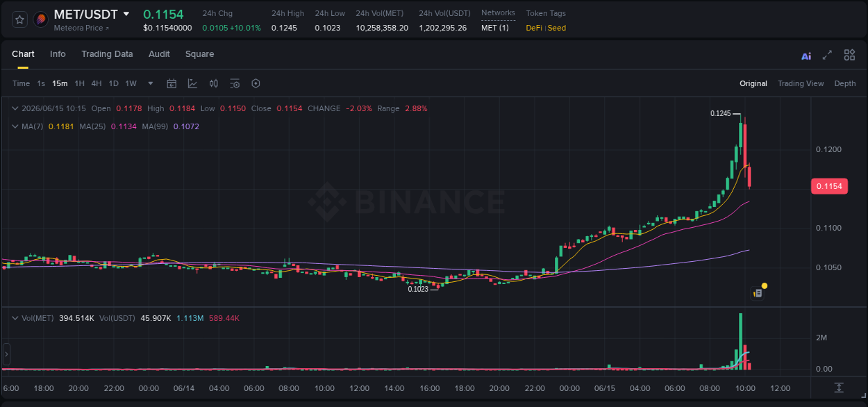The height and width of the screenshot is (407, 868).
Task: Open the Audit tab
Action: pos(159,54)
